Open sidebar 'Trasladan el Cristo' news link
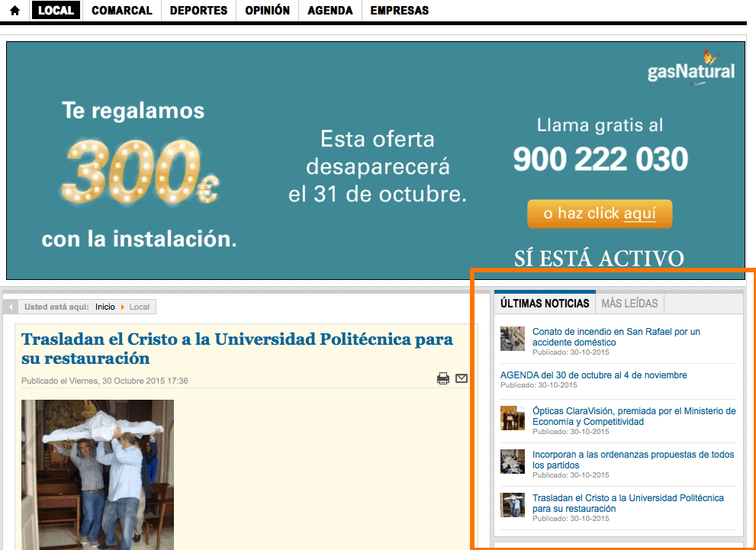Viewport: 756px width, 550px height. tap(628, 503)
